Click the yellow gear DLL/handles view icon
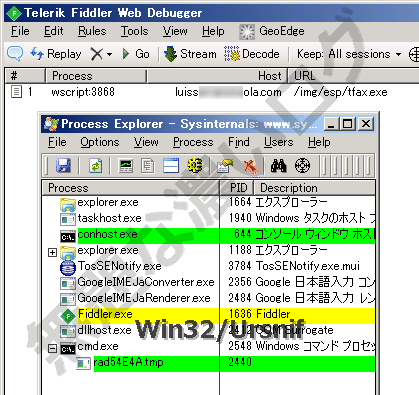Screen dimensions: 419x395 coord(195,165)
